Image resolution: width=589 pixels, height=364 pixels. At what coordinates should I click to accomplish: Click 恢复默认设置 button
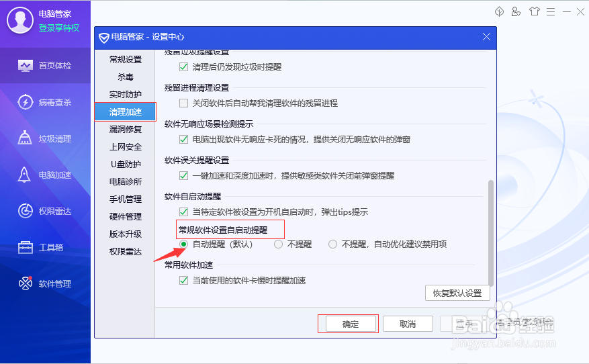click(x=457, y=293)
